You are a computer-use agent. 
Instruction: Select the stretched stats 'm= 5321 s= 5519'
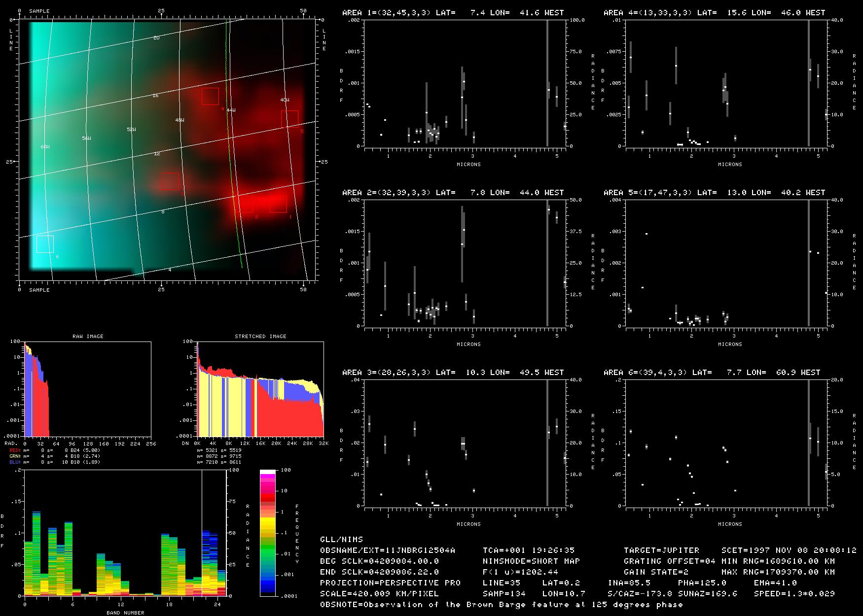coord(219,450)
